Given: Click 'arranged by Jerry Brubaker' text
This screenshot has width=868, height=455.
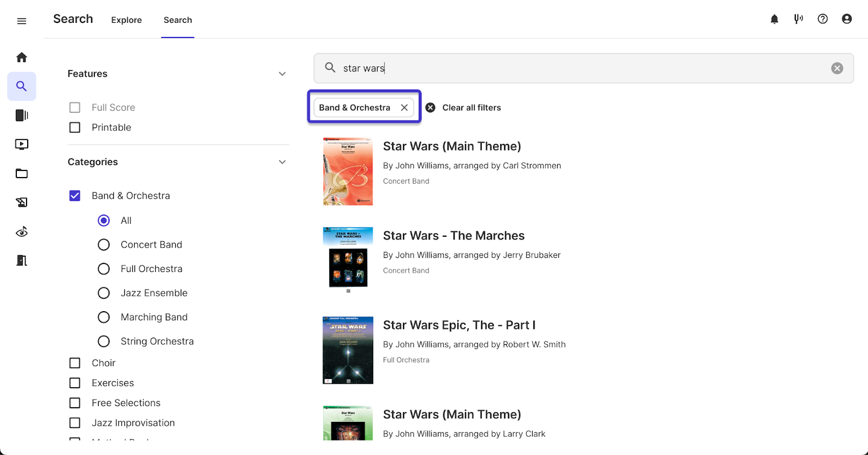Looking at the screenshot, I should (x=506, y=255).
